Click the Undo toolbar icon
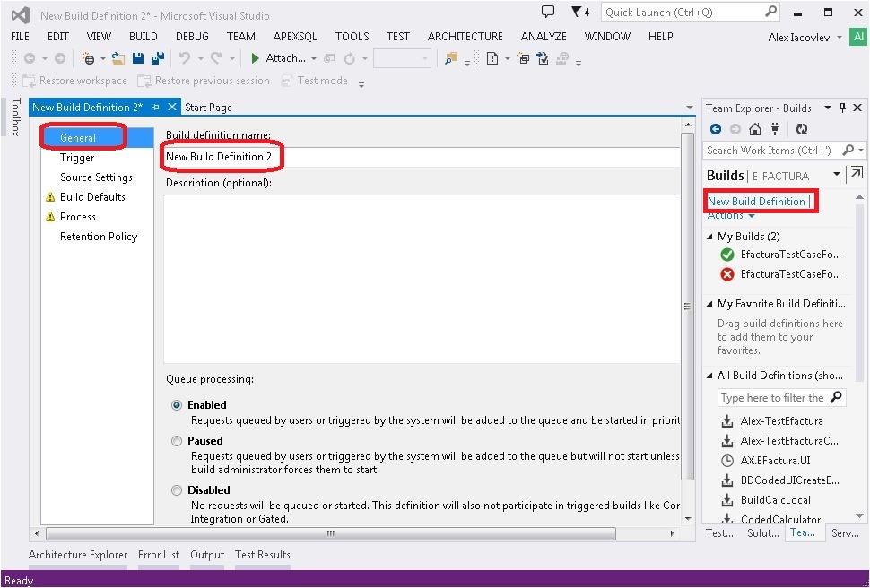 tap(185, 58)
